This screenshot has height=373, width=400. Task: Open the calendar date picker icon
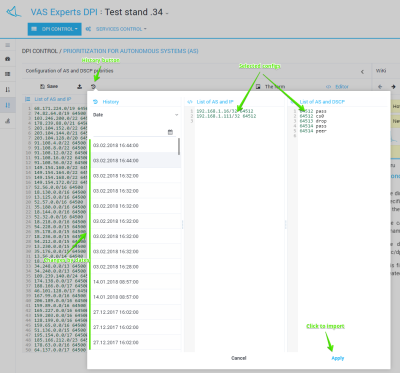tap(170, 132)
